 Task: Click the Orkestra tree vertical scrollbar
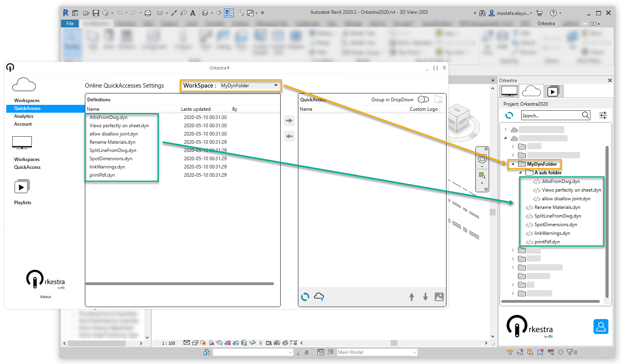pos(607,222)
